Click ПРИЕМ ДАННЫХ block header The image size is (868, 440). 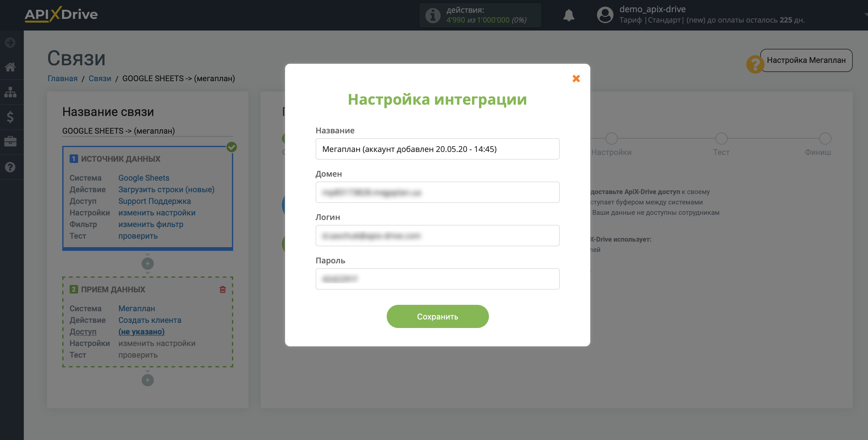(x=113, y=289)
